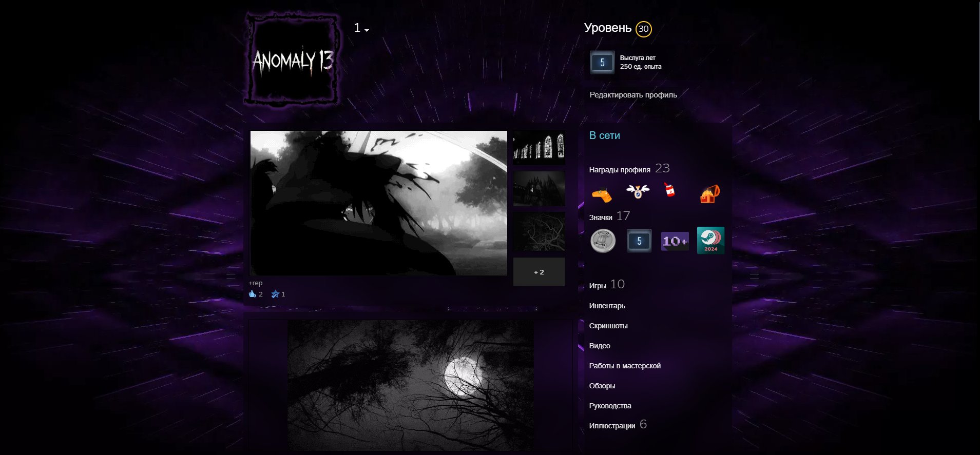Viewport: 980px width, 455px height.
Task: Click the treasure chest profile award icon
Action: point(710,194)
